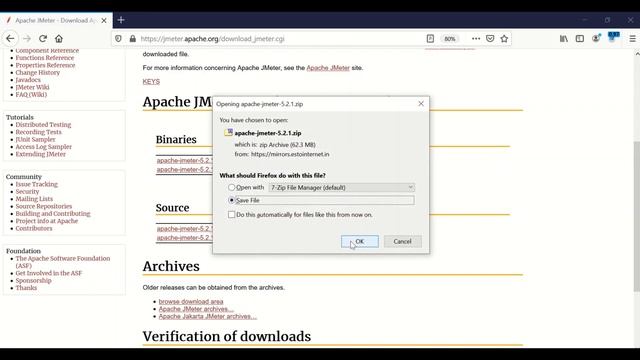
Task: Open Security community link
Action: click(x=27, y=191)
